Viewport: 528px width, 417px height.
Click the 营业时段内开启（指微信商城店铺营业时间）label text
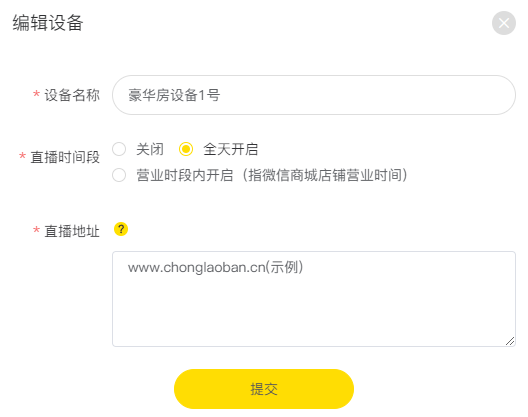272,175
